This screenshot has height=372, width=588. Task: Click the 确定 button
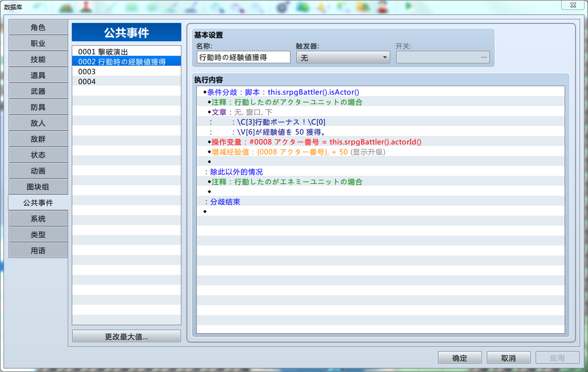point(460,358)
